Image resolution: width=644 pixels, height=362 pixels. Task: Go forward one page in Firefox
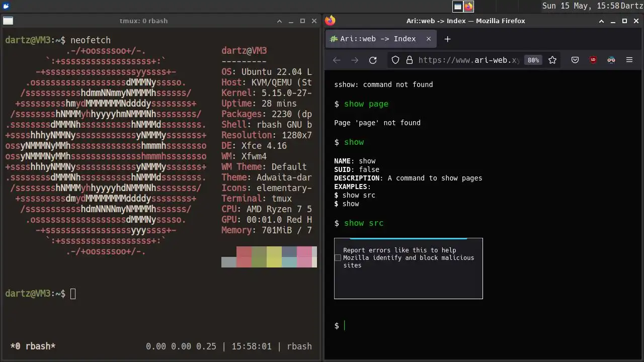tap(355, 60)
